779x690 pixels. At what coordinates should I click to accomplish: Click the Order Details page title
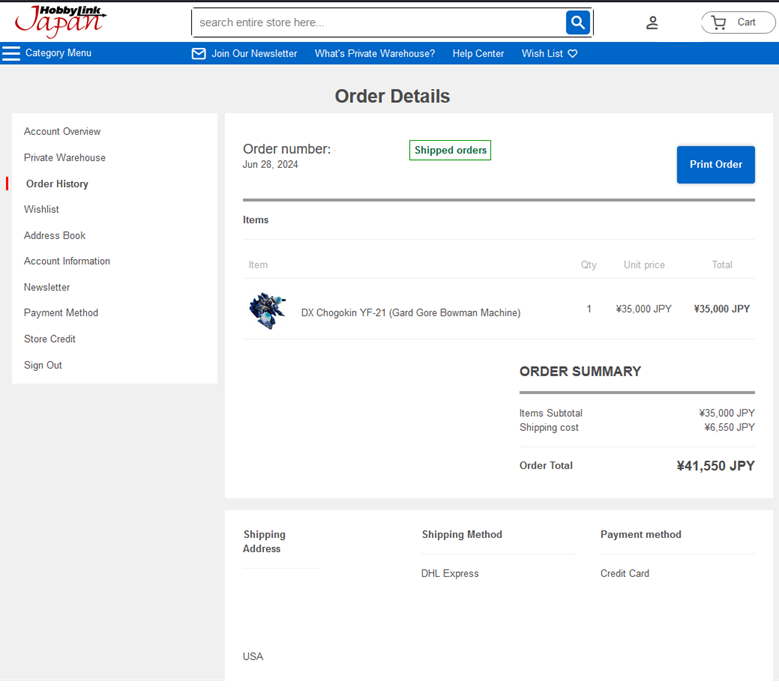click(x=392, y=96)
